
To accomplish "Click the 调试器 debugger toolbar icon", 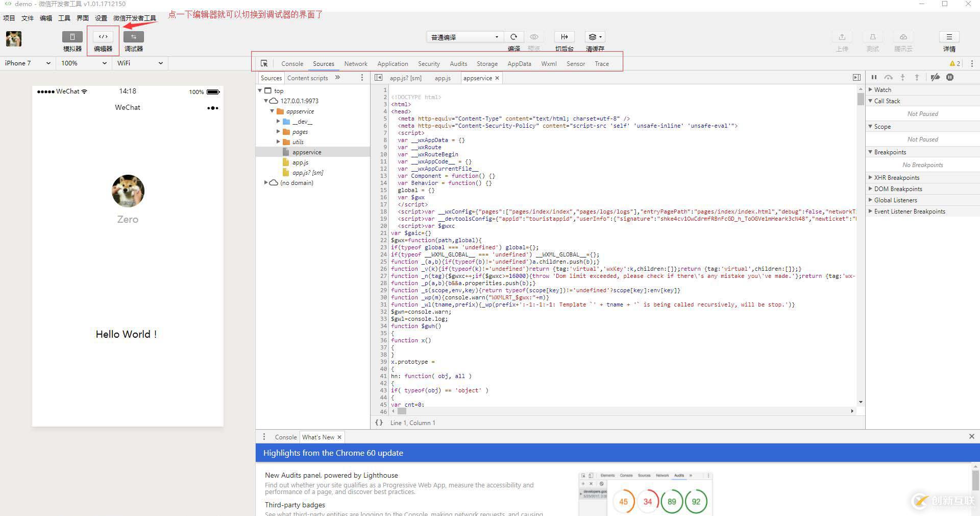I will coord(134,37).
